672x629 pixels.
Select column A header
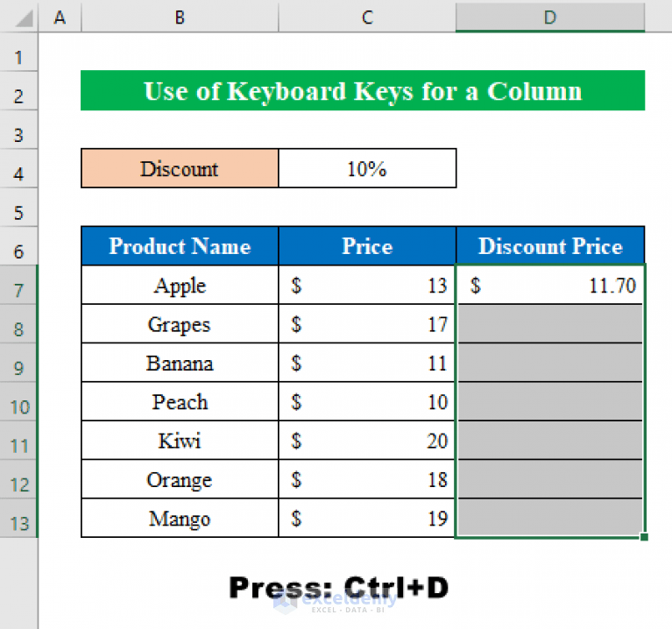pyautogui.click(x=60, y=18)
